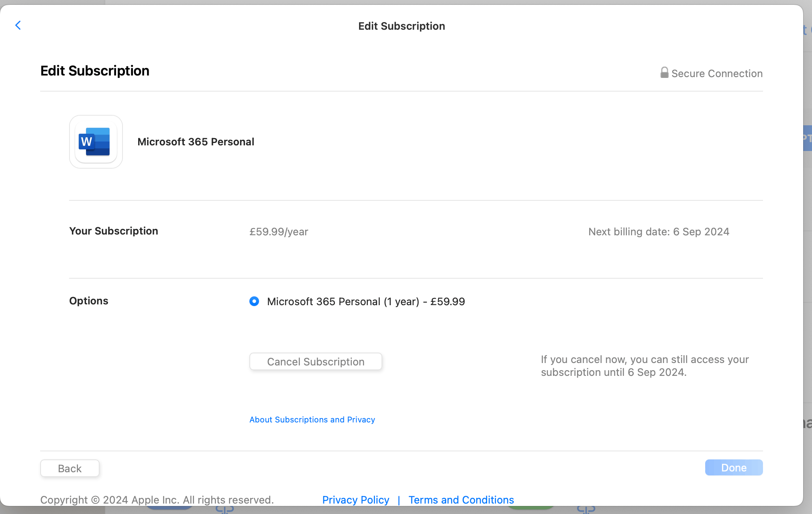Select Microsoft 365 Personal (1 year) option
Viewport: 812px width, 514px height.
(254, 301)
